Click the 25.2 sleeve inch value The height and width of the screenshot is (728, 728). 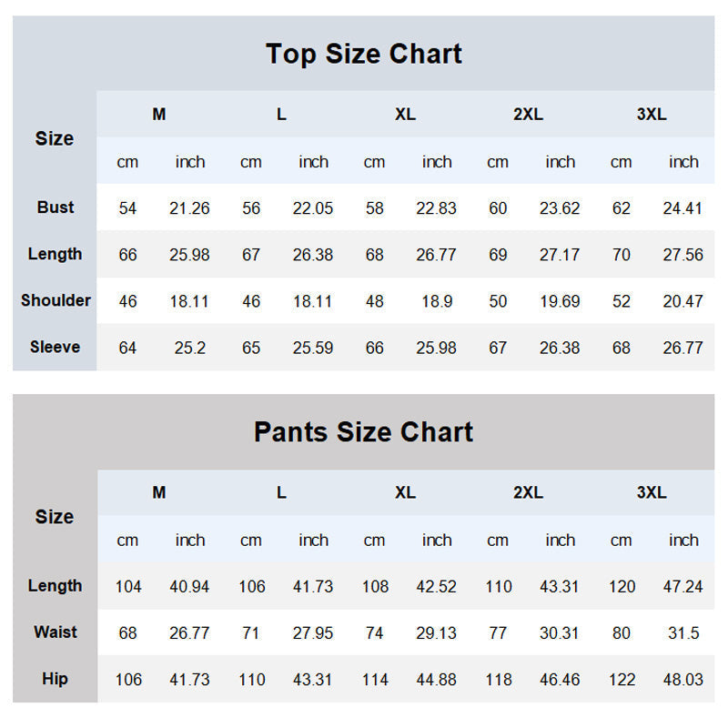[189, 348]
